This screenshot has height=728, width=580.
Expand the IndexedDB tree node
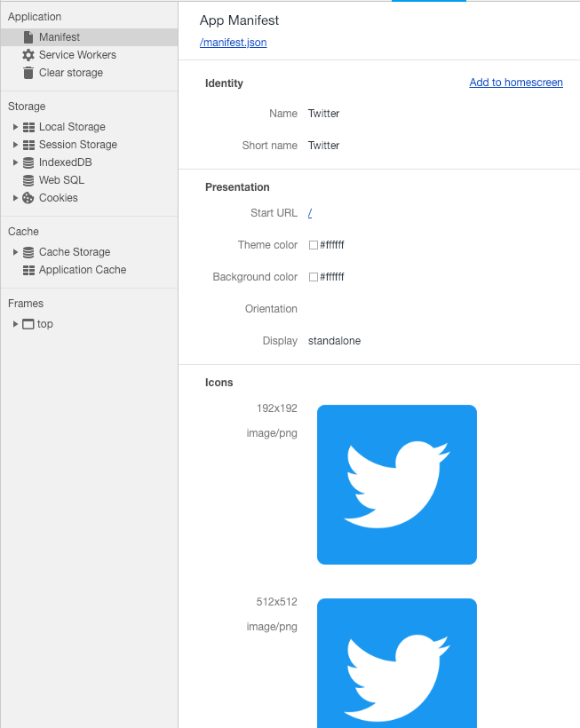click(15, 162)
